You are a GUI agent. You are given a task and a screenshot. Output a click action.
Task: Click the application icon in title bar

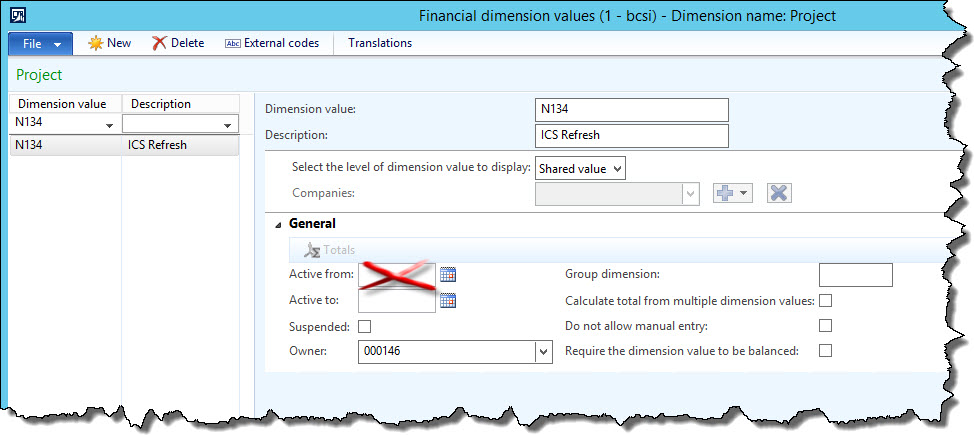tap(17, 15)
